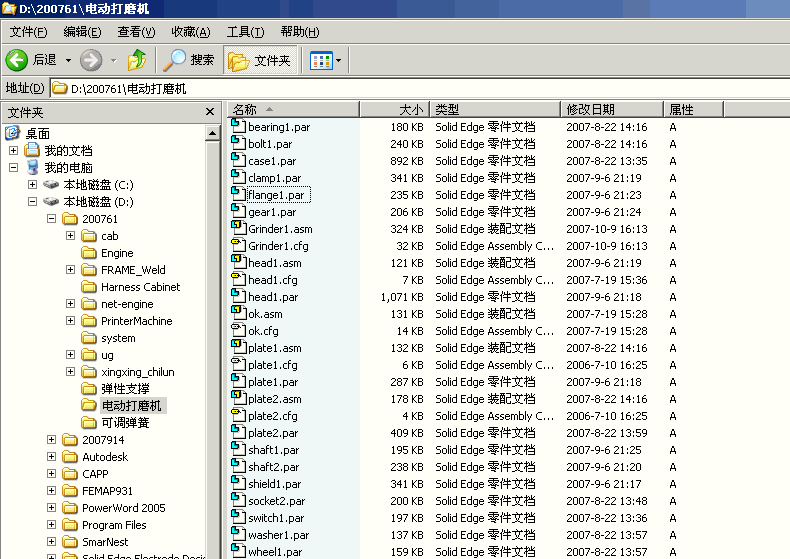Go up one folder level icon
Viewport: 790px width, 559px height.
(137, 60)
